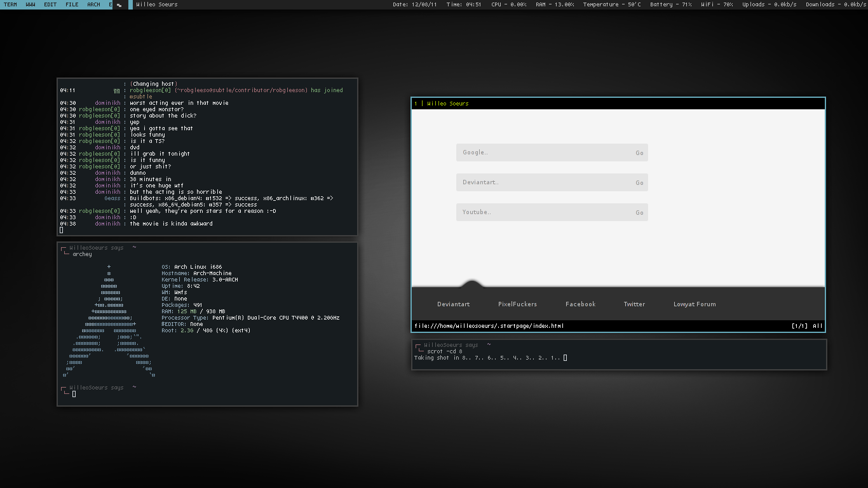Screen dimensions: 868x488
Task: Click the file:///home/willeosoeurs URL in status bar
Action: 489,326
